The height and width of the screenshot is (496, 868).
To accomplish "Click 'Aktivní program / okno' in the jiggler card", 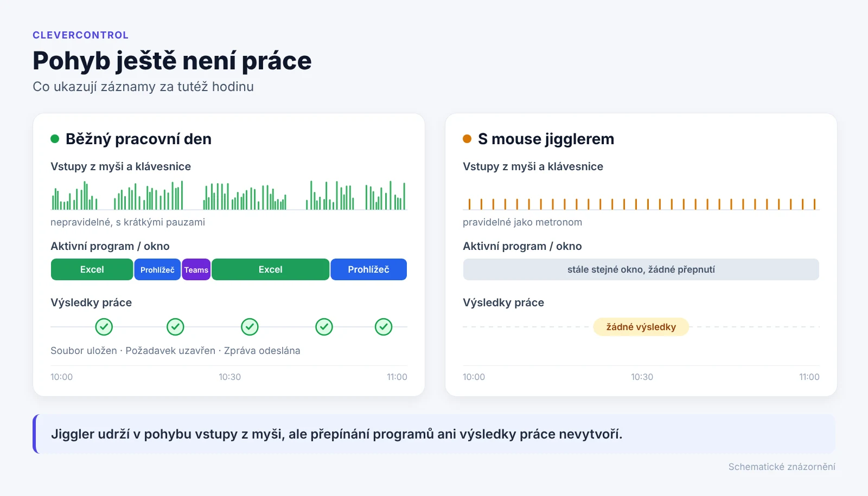I will point(522,246).
